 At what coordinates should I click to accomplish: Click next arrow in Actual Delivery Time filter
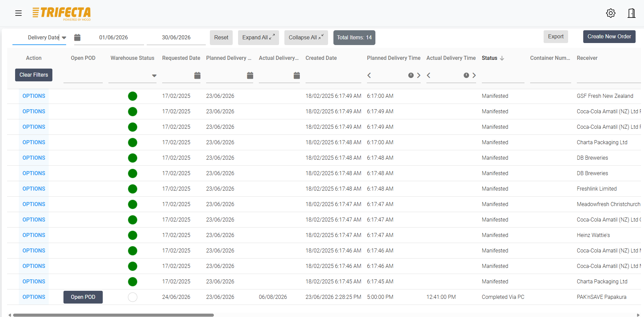pyautogui.click(x=474, y=75)
